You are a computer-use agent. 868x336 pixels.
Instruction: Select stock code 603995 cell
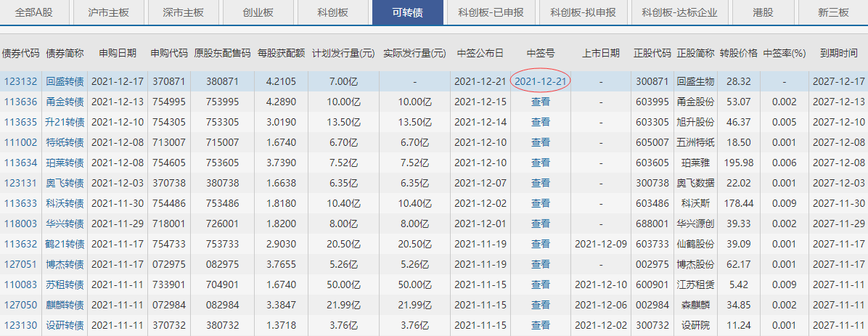tap(653, 102)
